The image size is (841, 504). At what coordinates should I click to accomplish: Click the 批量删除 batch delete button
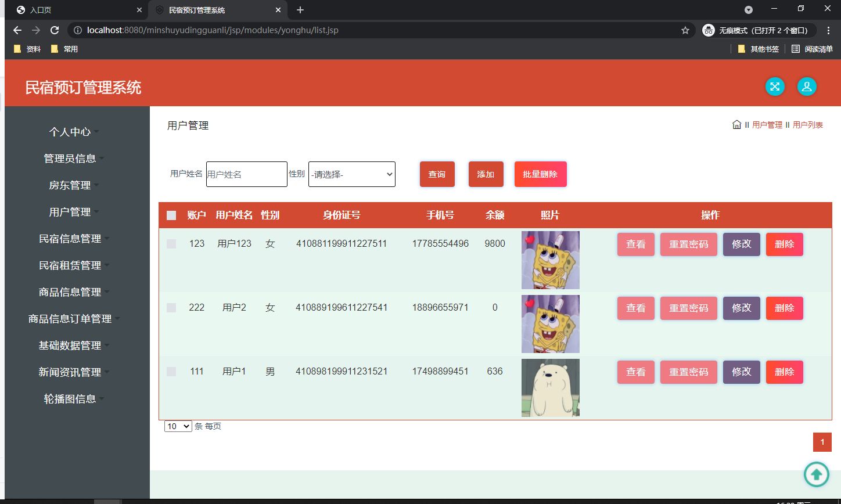click(x=540, y=174)
